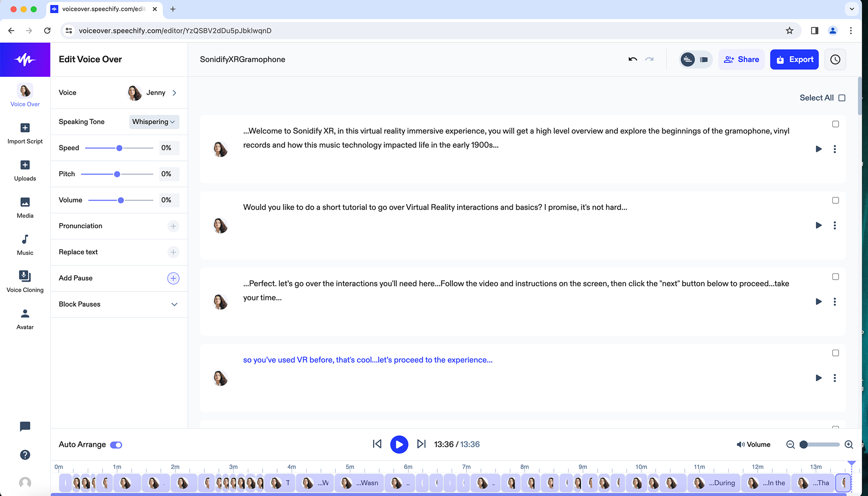Adjust the Pitch slider
Image resolution: width=868 pixels, height=496 pixels.
click(117, 174)
